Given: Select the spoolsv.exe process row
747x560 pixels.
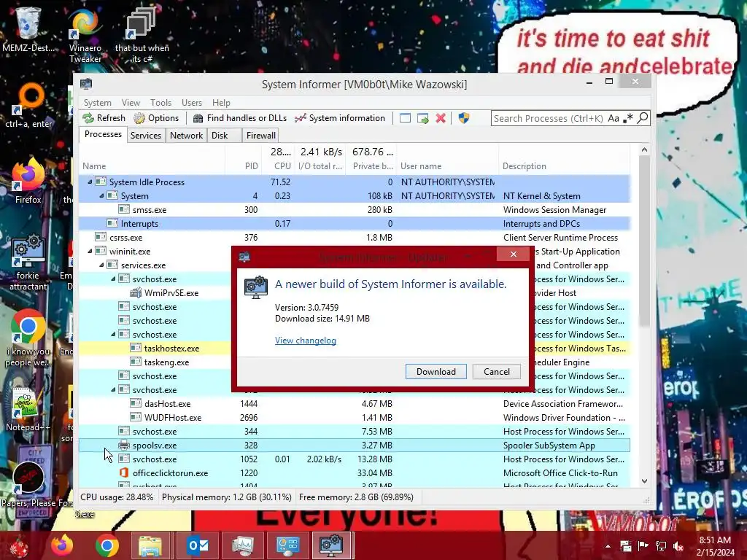Looking at the screenshot, I should coord(355,446).
